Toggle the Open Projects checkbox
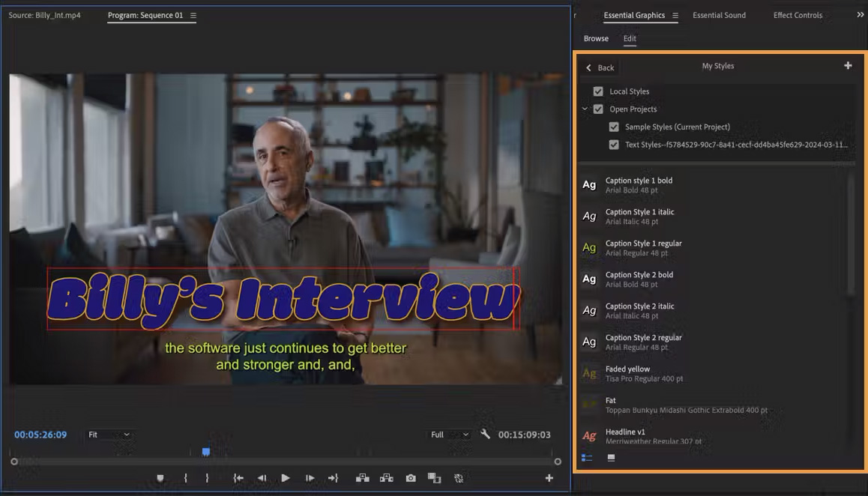Image resolution: width=868 pixels, height=496 pixels. click(x=598, y=109)
